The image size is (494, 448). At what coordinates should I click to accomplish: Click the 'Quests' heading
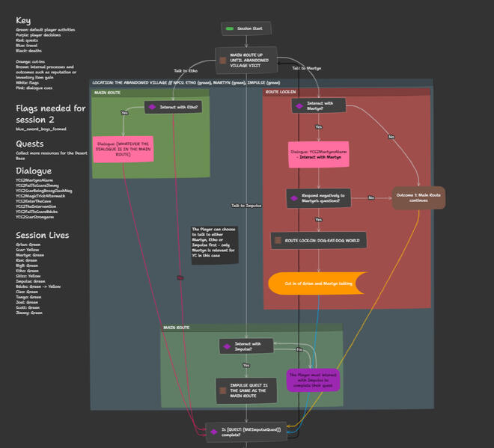(x=30, y=144)
